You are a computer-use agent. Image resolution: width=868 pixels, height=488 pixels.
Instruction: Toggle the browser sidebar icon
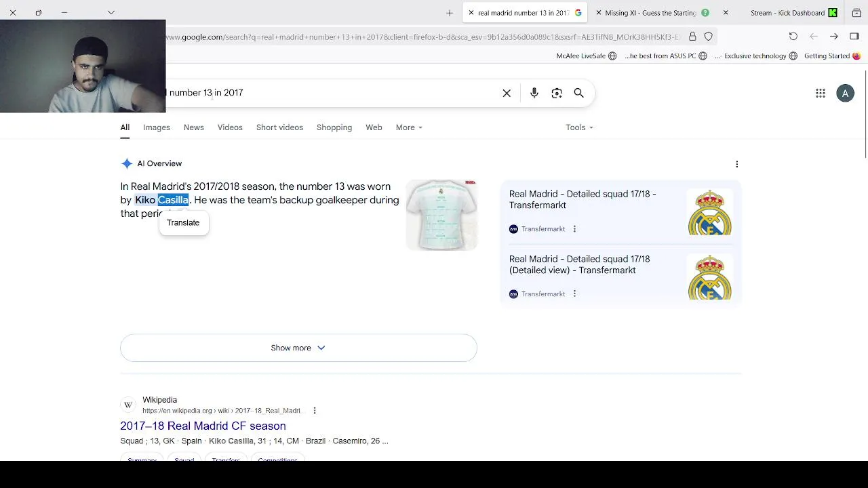[854, 37]
